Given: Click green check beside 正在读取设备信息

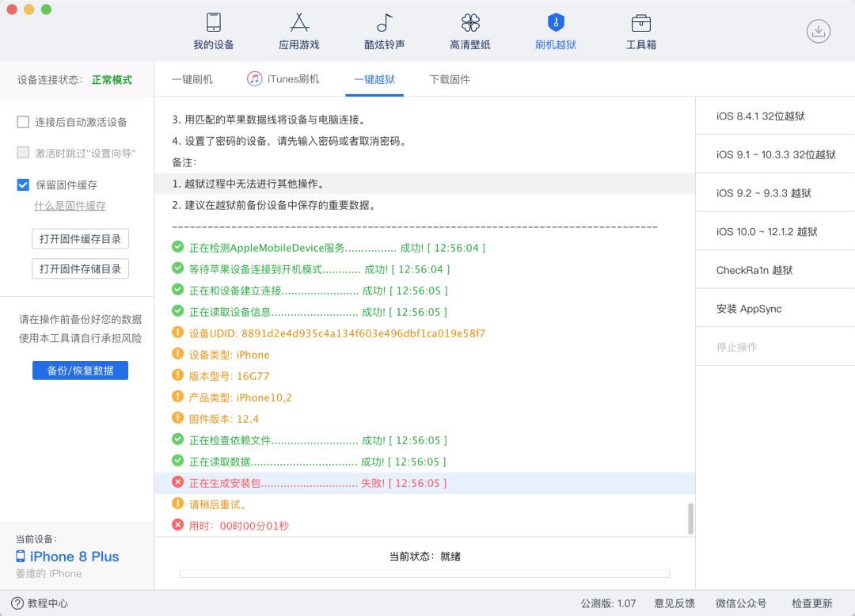Looking at the screenshot, I should (178, 311).
